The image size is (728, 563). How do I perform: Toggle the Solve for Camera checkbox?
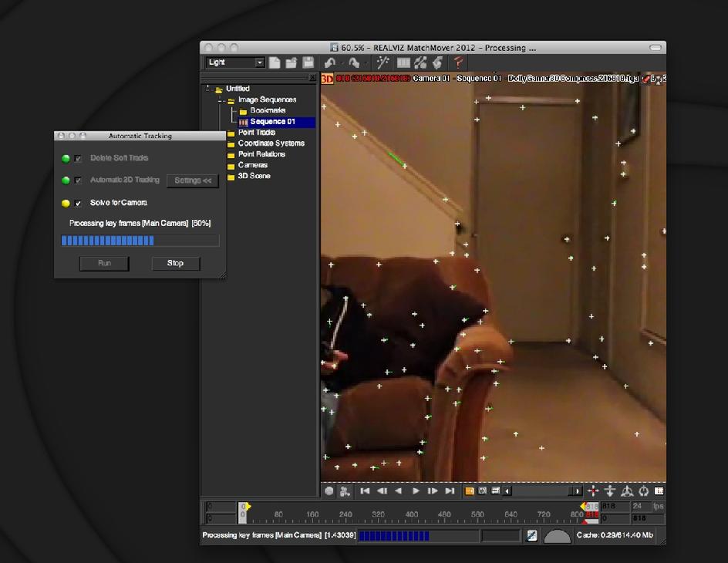tap(78, 203)
